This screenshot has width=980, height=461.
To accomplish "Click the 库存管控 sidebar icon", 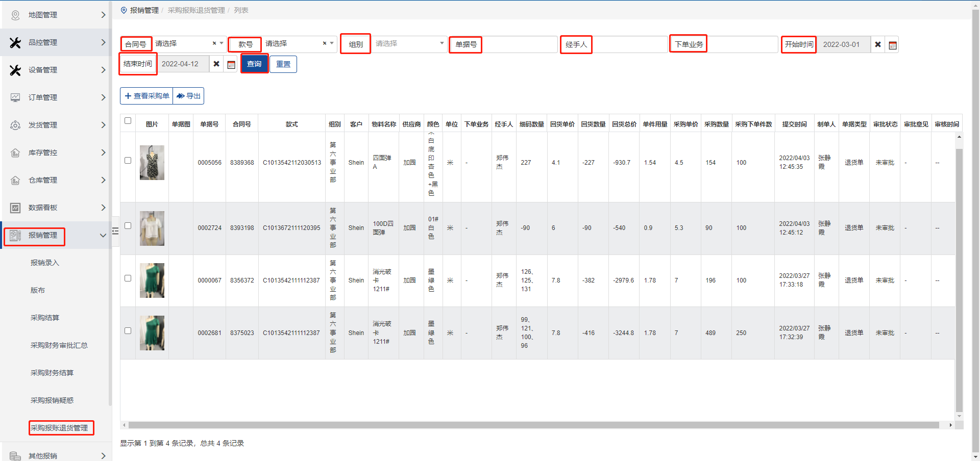I will 15,152.
